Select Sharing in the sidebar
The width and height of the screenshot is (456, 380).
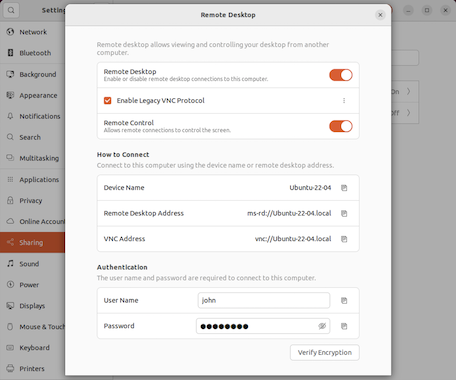coord(33,243)
